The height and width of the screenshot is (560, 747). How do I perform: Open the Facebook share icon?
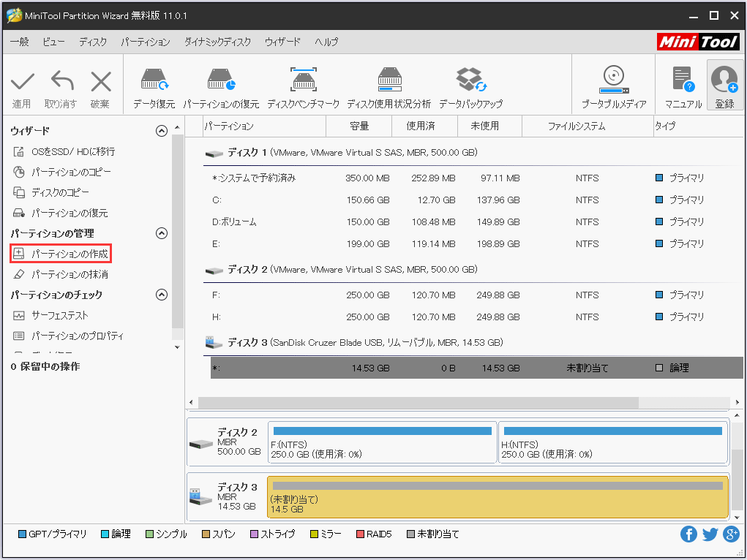pos(688,534)
